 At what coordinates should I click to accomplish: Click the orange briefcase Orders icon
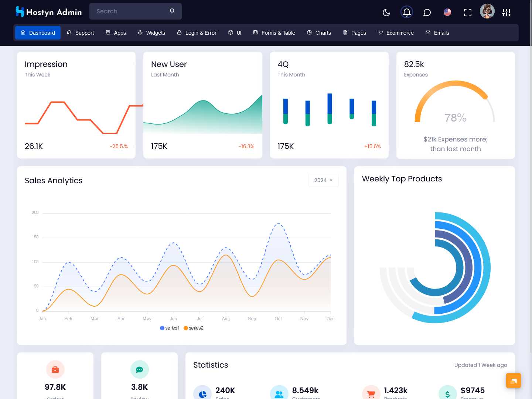pos(55,369)
